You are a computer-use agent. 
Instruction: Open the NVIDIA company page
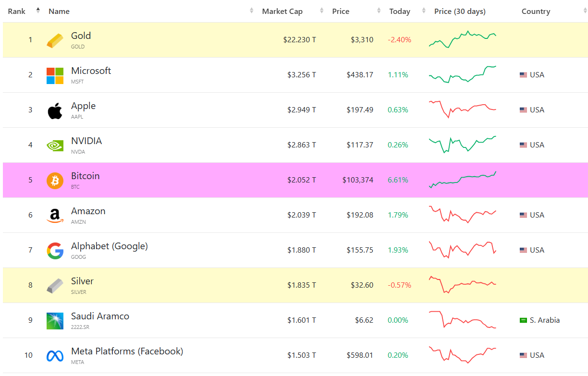tap(86, 141)
